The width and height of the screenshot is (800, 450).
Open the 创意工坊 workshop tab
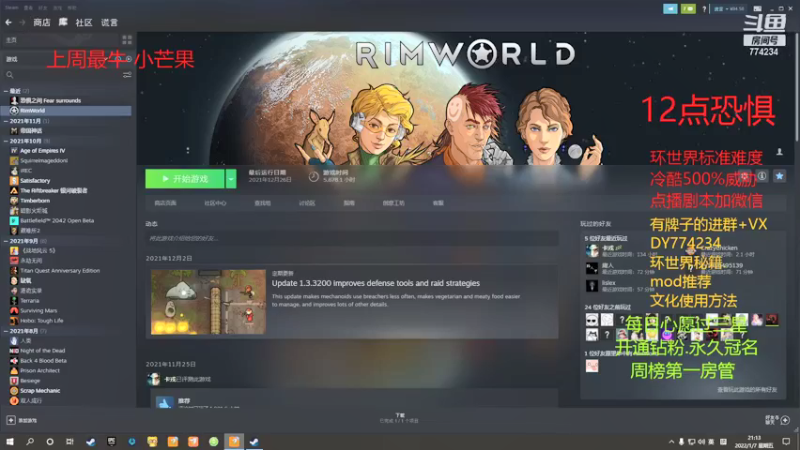pos(393,203)
